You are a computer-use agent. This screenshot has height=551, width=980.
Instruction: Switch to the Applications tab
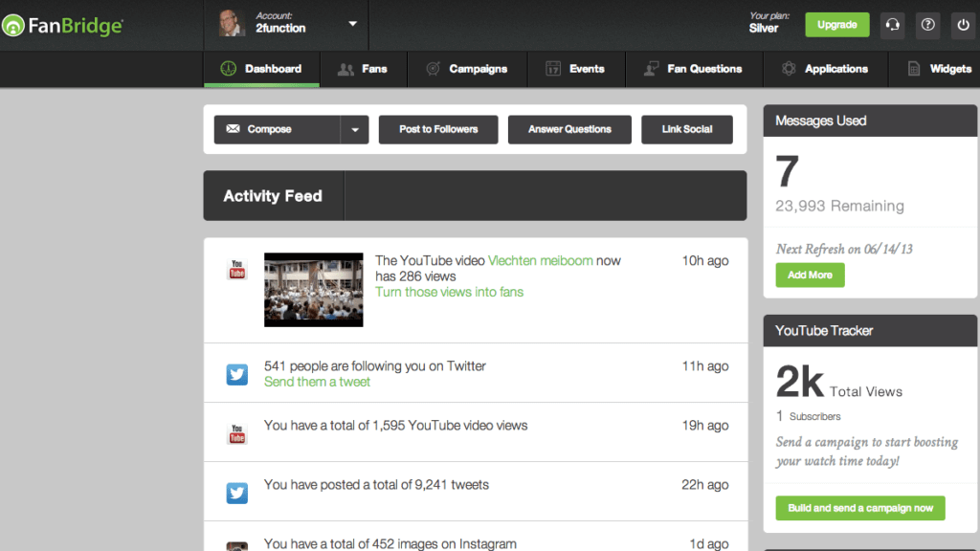(825, 69)
